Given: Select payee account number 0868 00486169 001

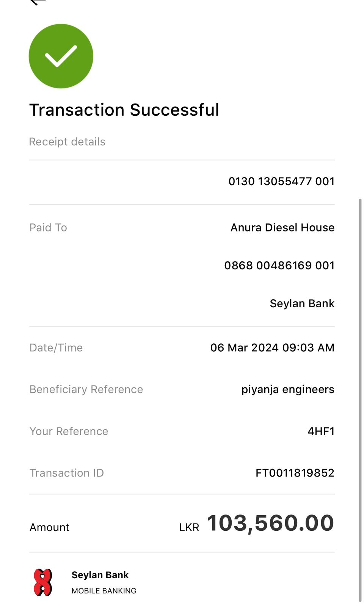Looking at the screenshot, I should [x=279, y=266].
